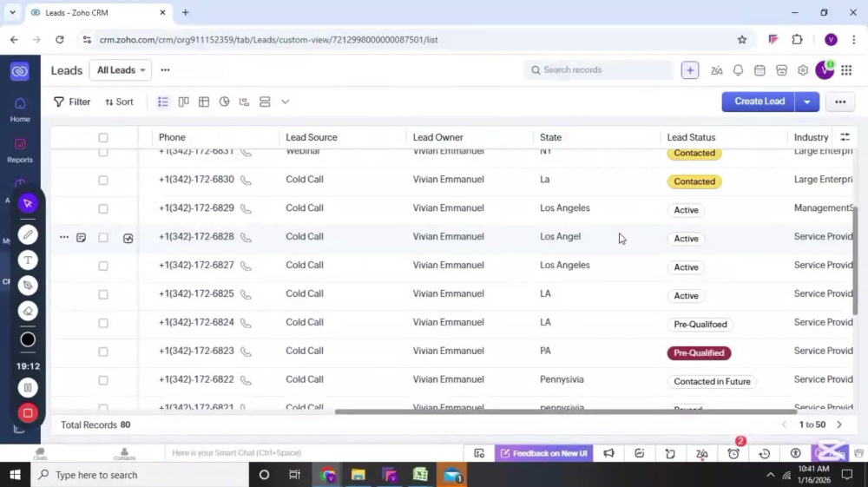Tick checkbox for lead with phone 6830

tap(103, 181)
